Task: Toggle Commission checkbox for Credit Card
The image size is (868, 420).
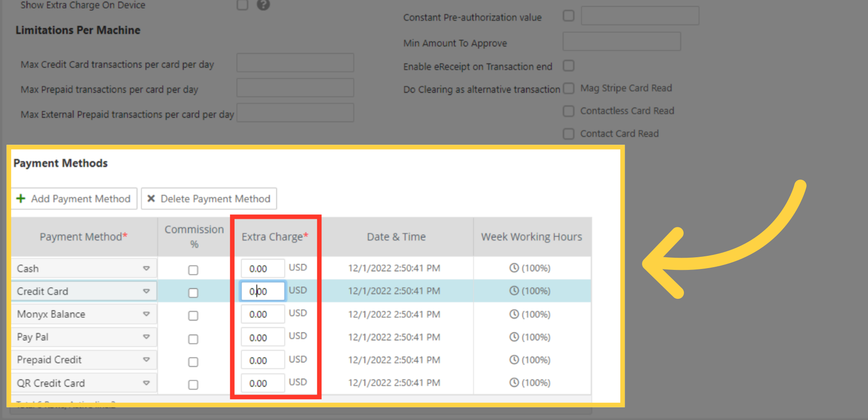Action: (193, 293)
